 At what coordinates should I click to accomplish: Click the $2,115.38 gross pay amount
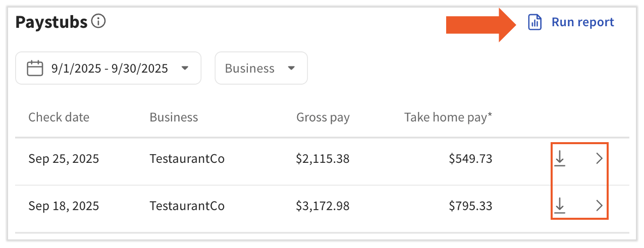click(323, 159)
